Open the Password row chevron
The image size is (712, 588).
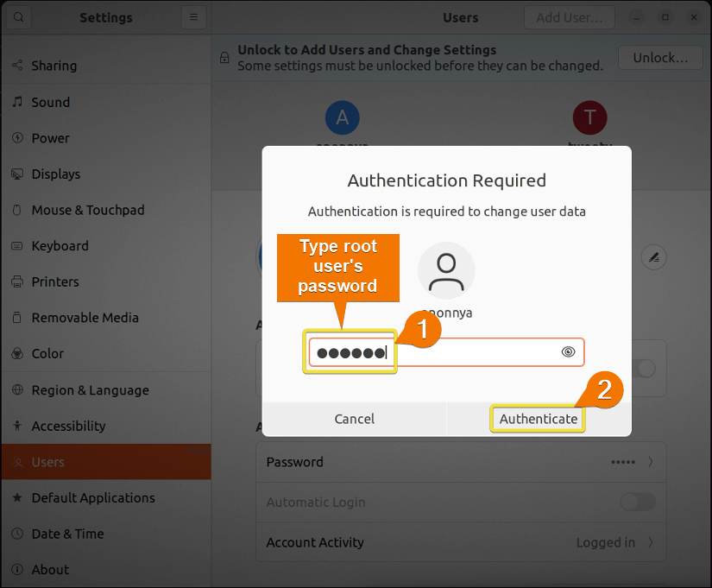pos(651,462)
